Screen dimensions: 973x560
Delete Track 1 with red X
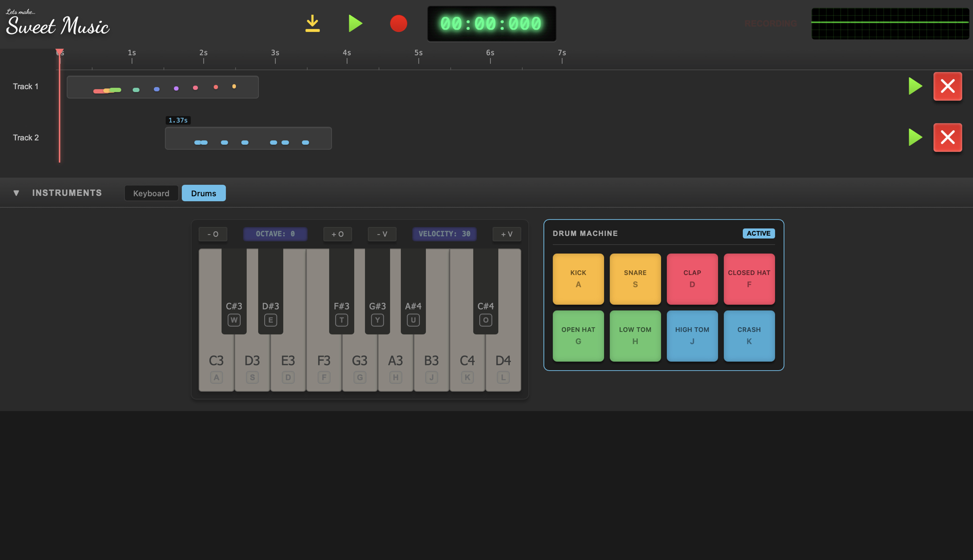[x=947, y=87]
